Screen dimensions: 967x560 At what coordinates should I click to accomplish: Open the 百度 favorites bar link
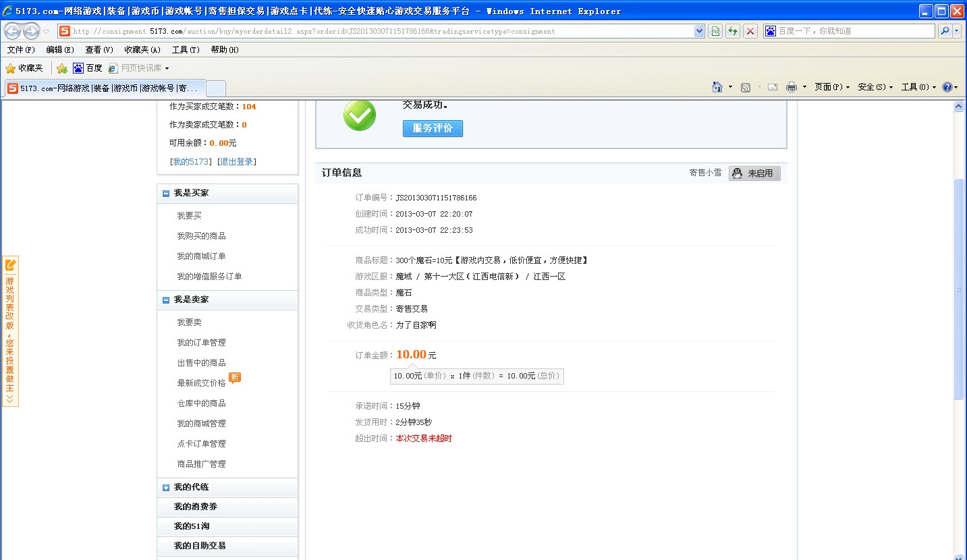click(88, 68)
